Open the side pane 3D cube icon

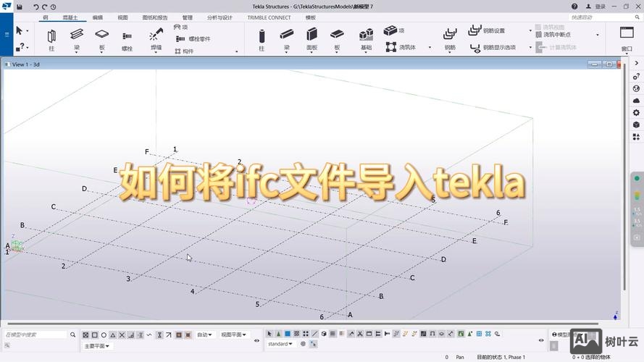(637, 125)
